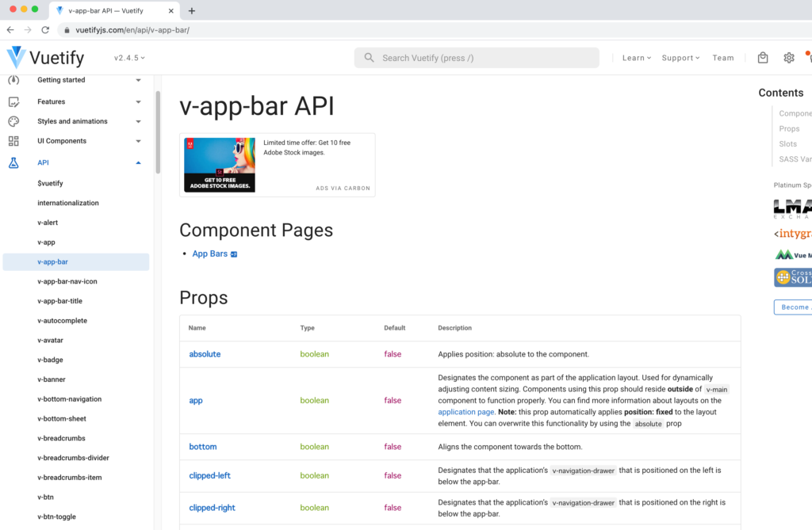Image resolution: width=812 pixels, height=530 pixels.
Task: Click the Features pencil-document icon
Action: 13,101
